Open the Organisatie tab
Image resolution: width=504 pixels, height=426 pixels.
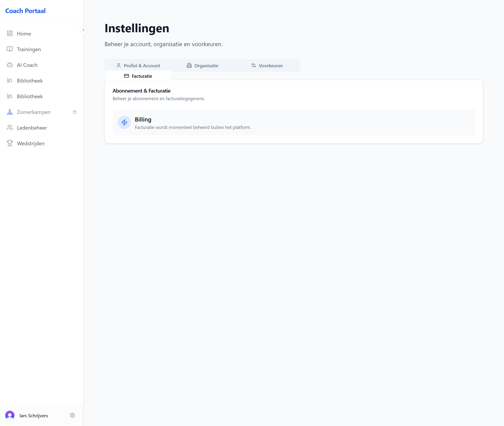click(202, 66)
